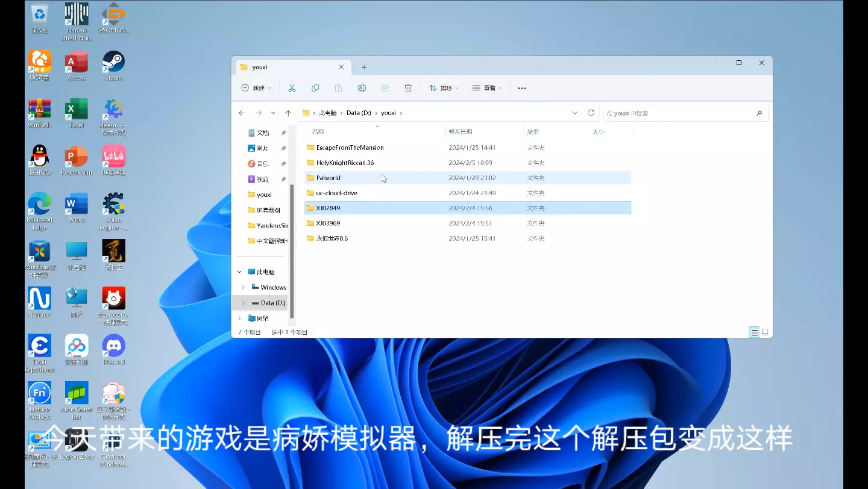Select the Discord desktop icon
Viewport: 868px width, 489px height.
(113, 350)
